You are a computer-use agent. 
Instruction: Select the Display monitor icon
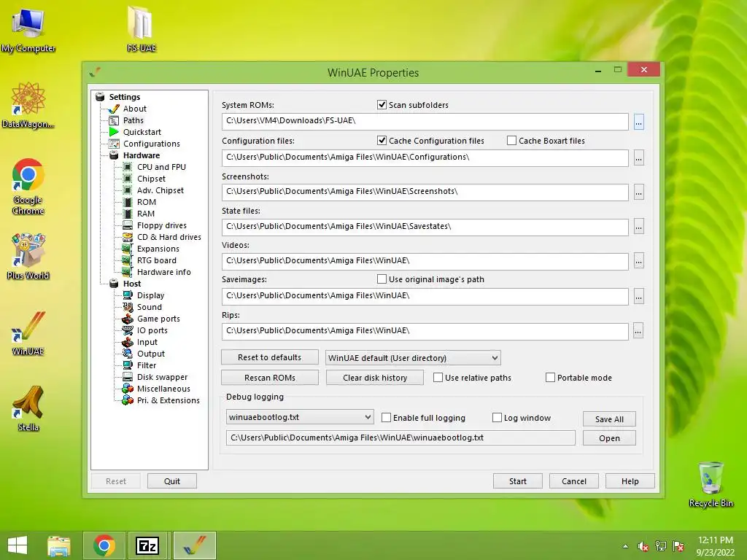pyautogui.click(x=128, y=295)
